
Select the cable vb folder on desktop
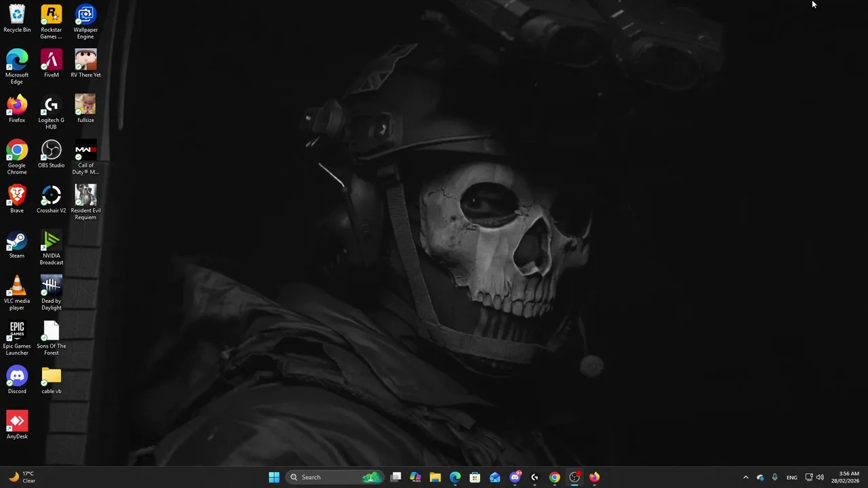[52, 380]
